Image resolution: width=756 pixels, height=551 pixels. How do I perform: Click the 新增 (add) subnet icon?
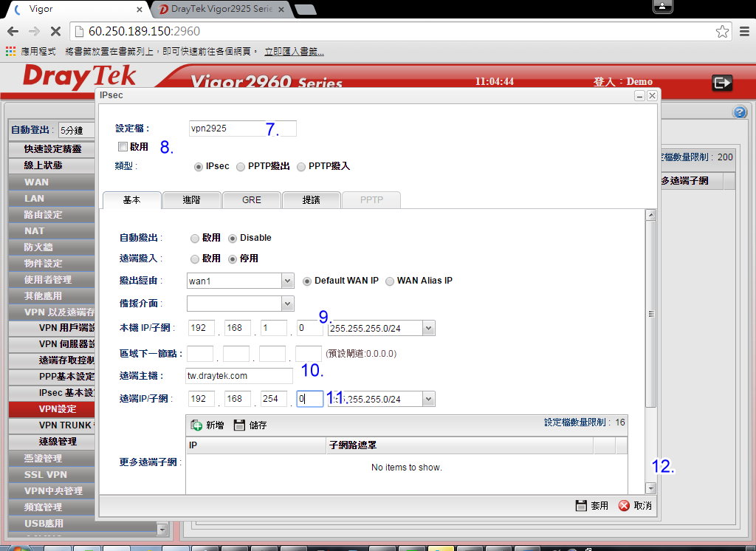[197, 425]
